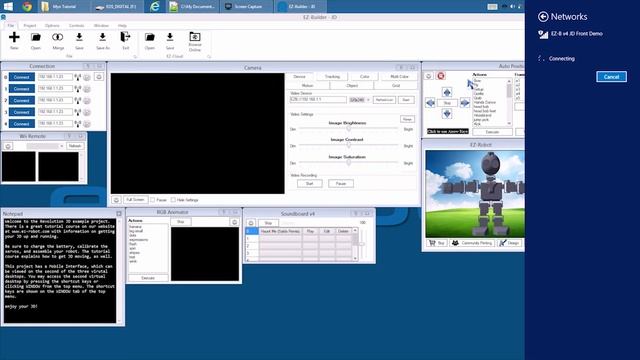The height and width of the screenshot is (360, 640).
Task: Switch to the Motion tab in Camera
Action: (308, 86)
